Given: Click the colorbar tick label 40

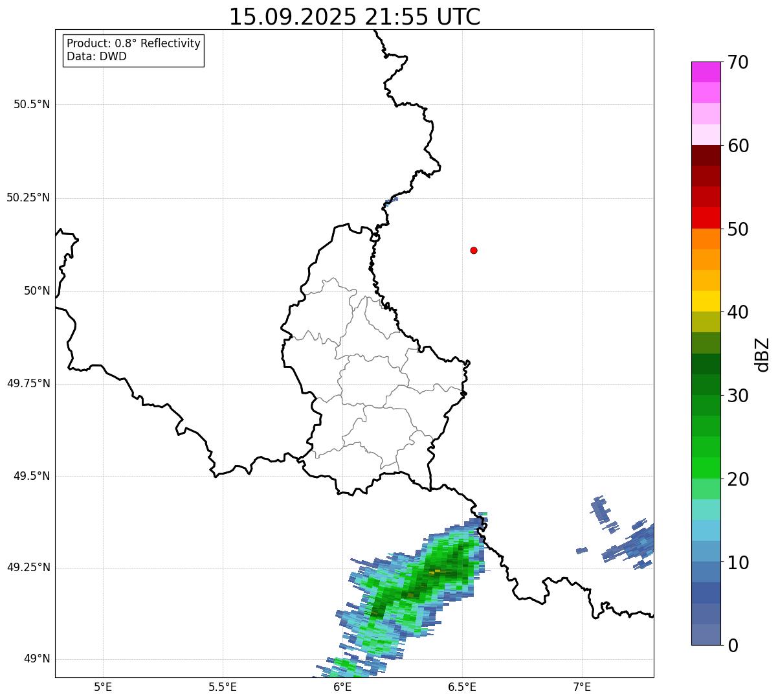Looking at the screenshot, I should tap(738, 312).
